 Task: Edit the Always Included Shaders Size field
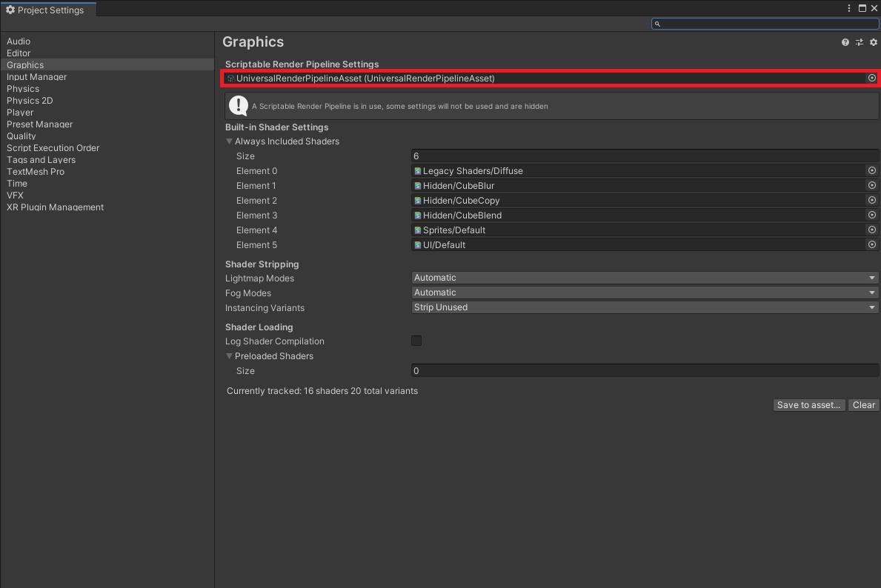pos(645,156)
